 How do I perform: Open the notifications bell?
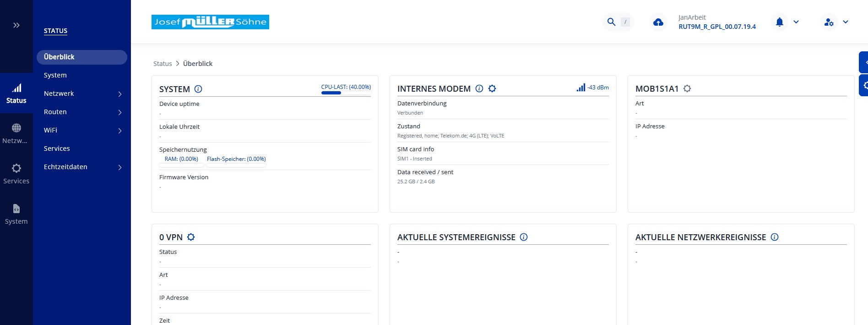pos(780,22)
